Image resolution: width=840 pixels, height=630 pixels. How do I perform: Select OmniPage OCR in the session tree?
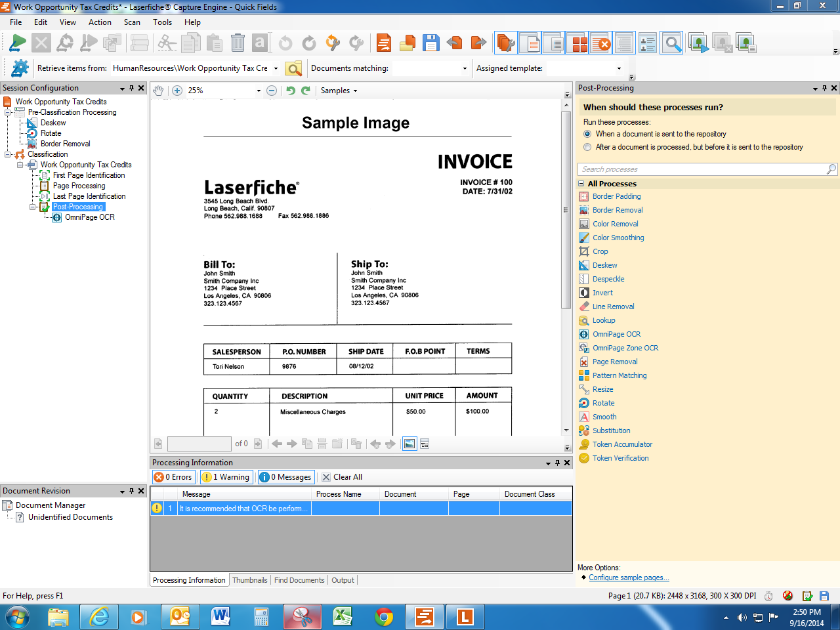90,217
